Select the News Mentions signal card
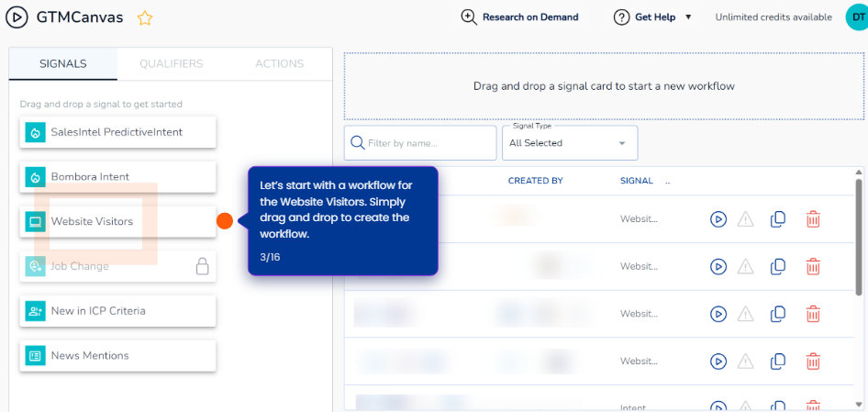The width and height of the screenshot is (868, 412). (x=117, y=355)
